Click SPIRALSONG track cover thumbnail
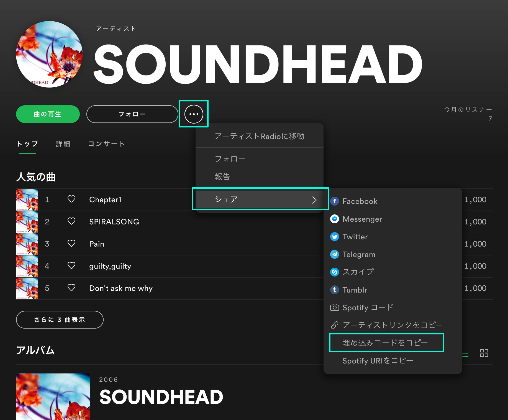 27,222
